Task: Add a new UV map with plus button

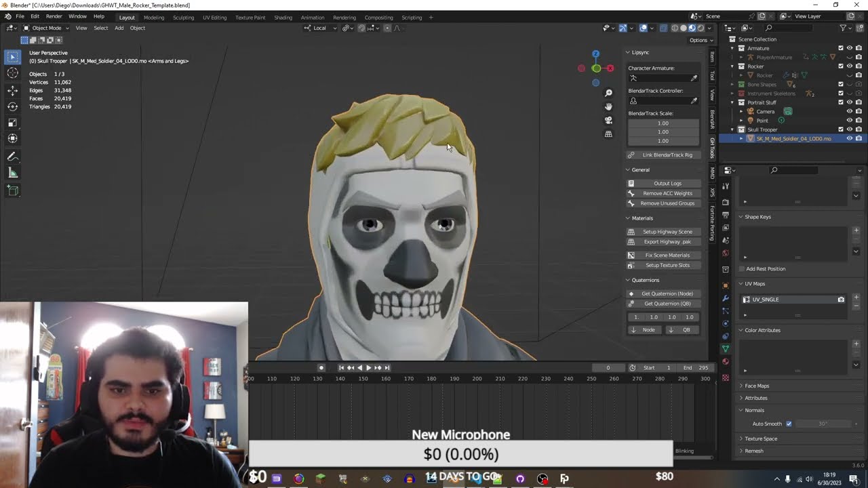Action: [x=856, y=298]
